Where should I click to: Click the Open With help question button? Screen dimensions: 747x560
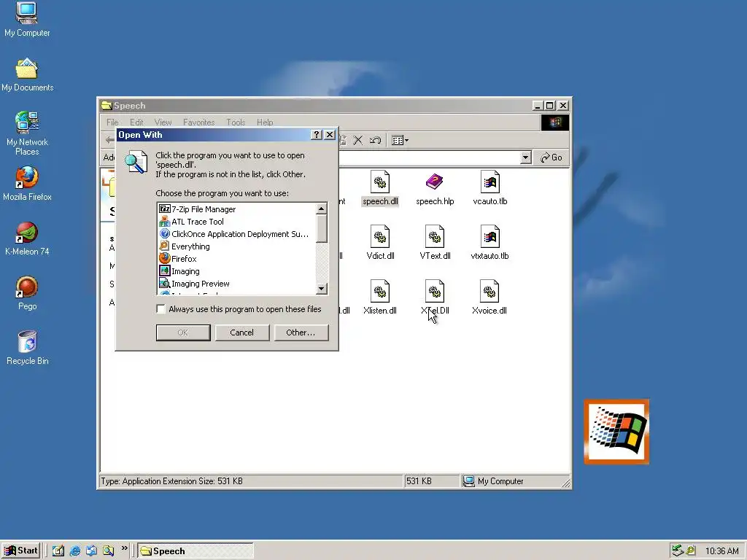pos(317,135)
